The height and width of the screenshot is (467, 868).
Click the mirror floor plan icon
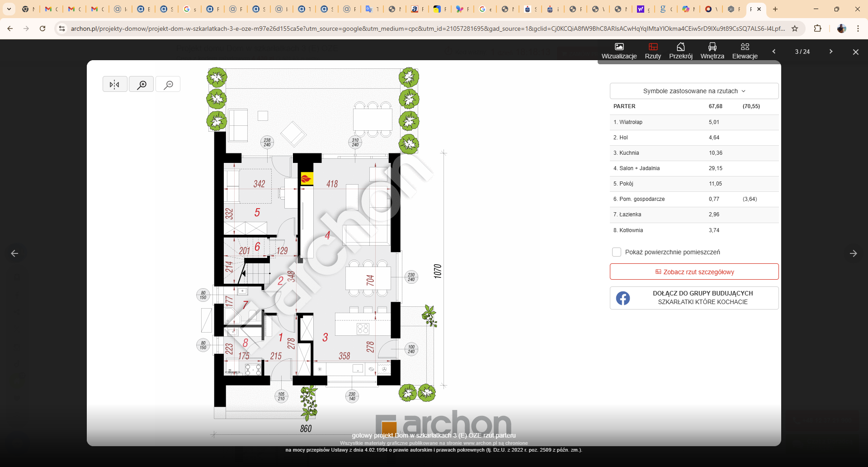point(115,84)
